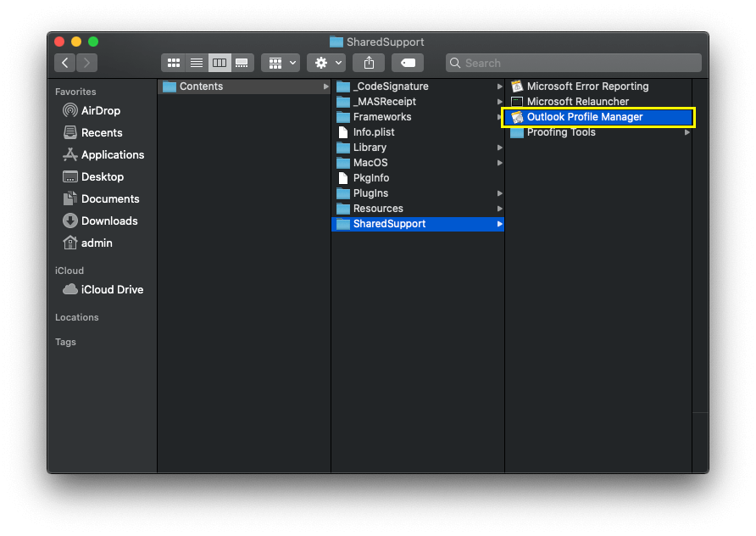
Task: Focus the Search field
Action: tap(573, 63)
